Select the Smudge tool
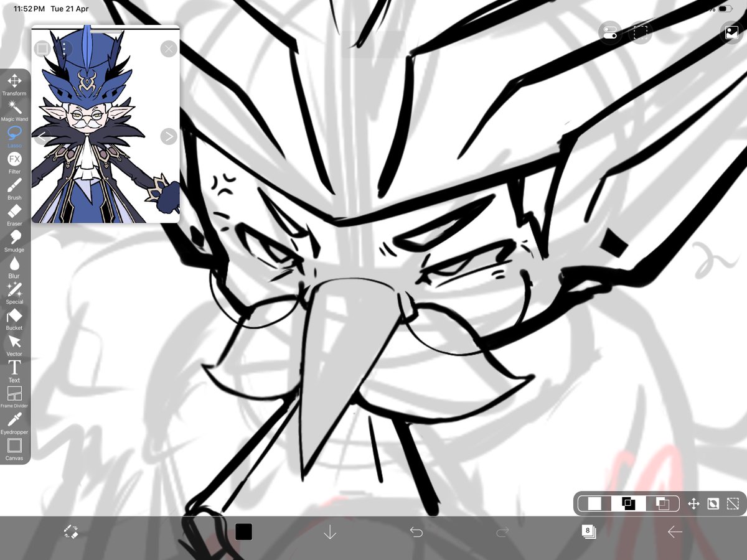This screenshot has height=560, width=747. [x=14, y=241]
